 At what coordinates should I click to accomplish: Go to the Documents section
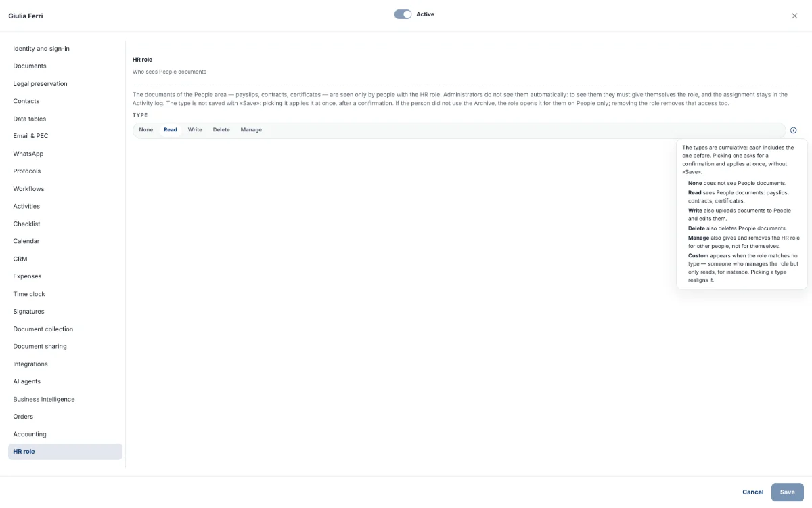tap(65, 66)
